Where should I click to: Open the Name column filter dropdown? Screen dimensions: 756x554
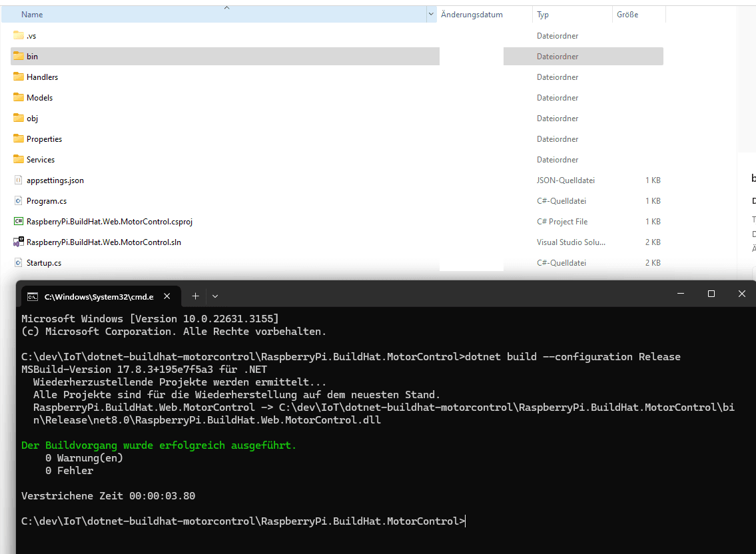[x=430, y=15]
